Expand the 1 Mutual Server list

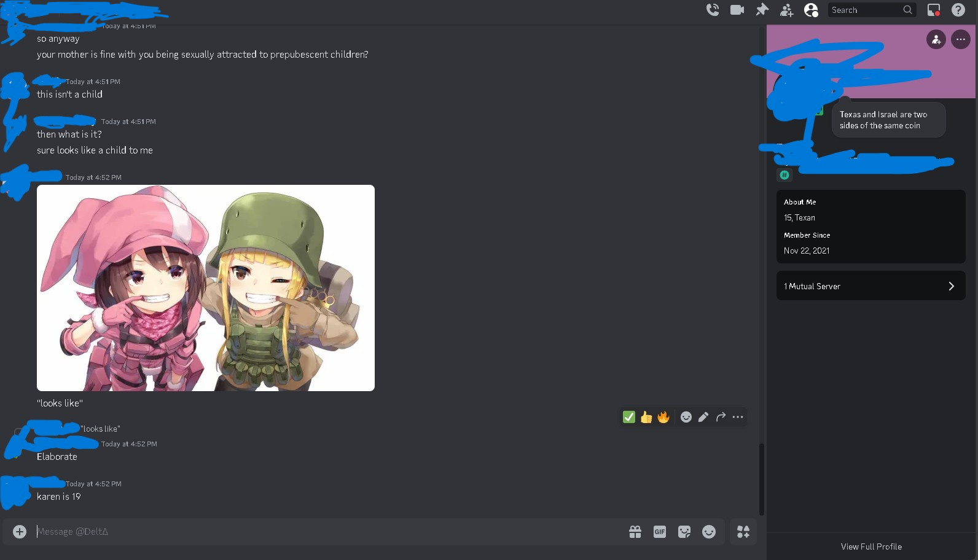871,286
